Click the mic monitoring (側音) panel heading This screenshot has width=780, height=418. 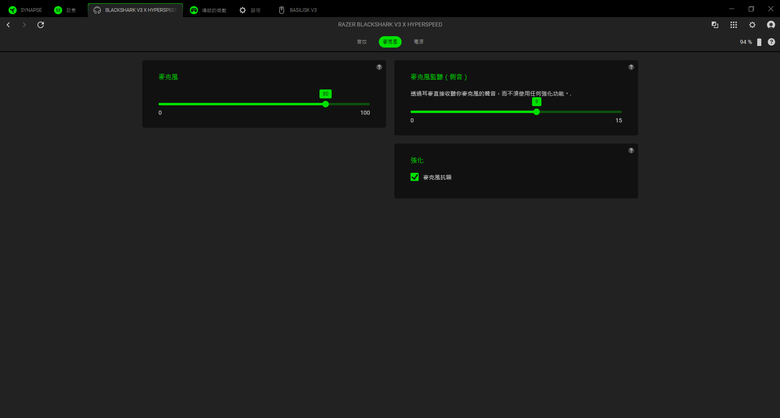pos(439,77)
